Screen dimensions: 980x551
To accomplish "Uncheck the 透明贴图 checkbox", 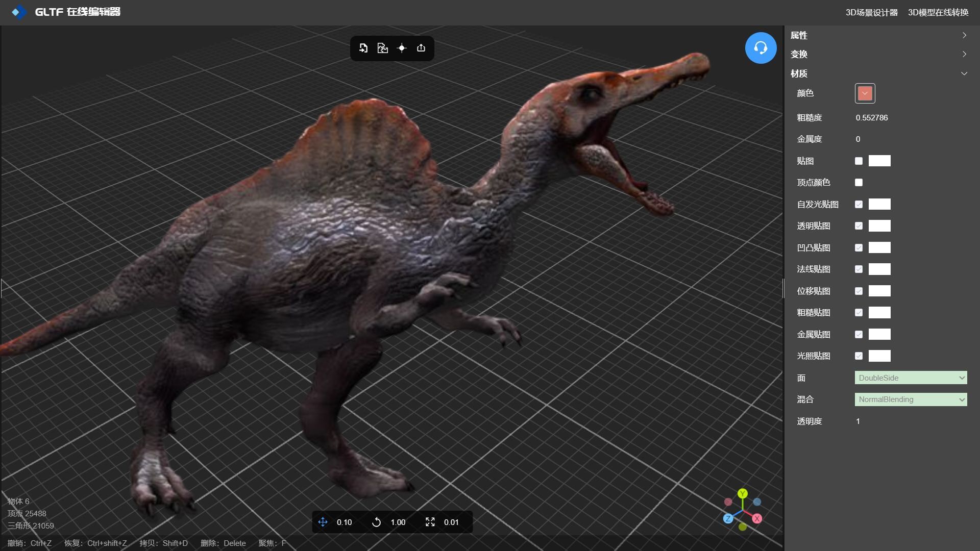I will pyautogui.click(x=859, y=226).
